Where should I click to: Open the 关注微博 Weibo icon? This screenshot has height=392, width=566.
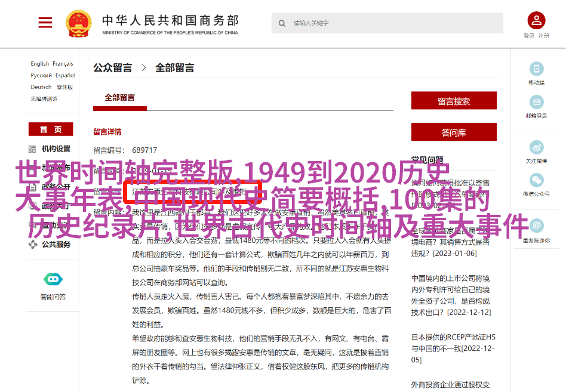coord(536,147)
